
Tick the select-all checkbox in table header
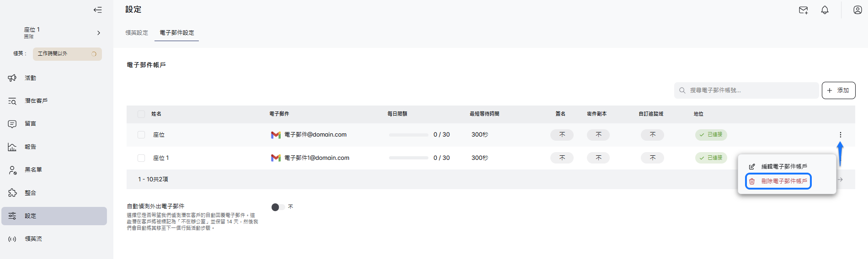click(141, 114)
